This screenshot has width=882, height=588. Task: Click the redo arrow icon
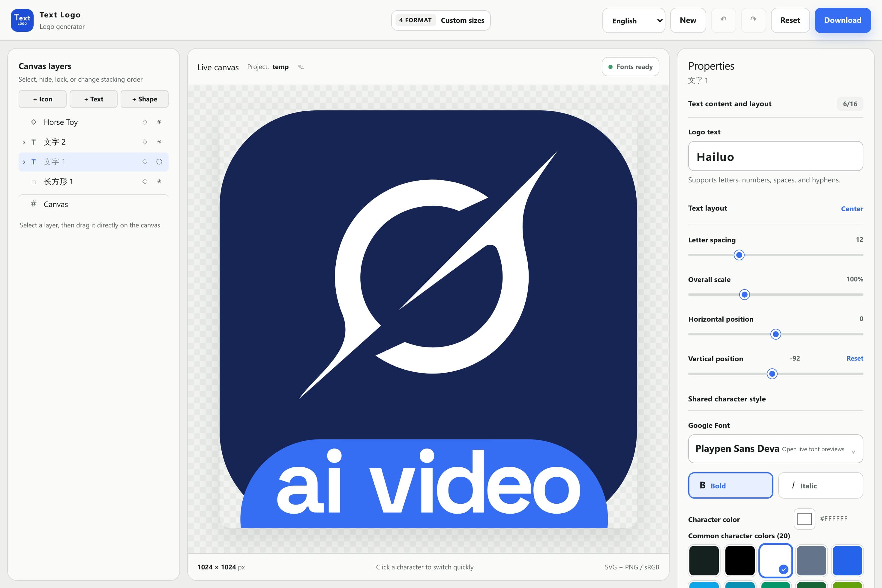click(x=753, y=20)
